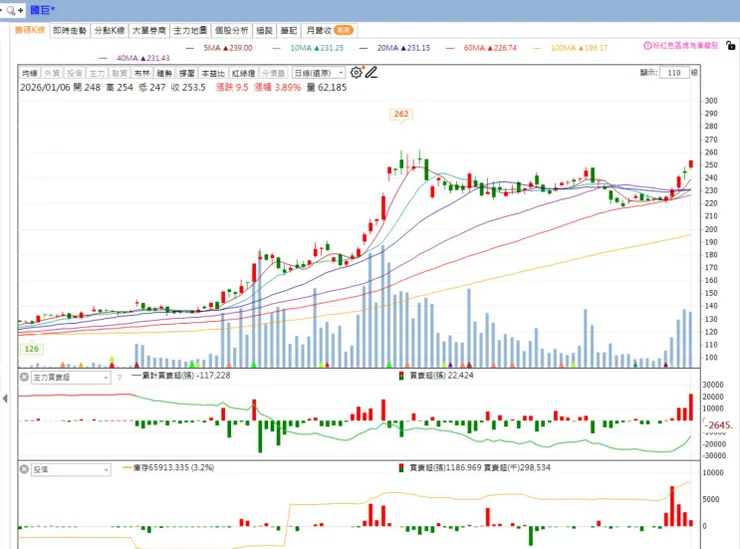Click the 126 low price marker

(32, 349)
